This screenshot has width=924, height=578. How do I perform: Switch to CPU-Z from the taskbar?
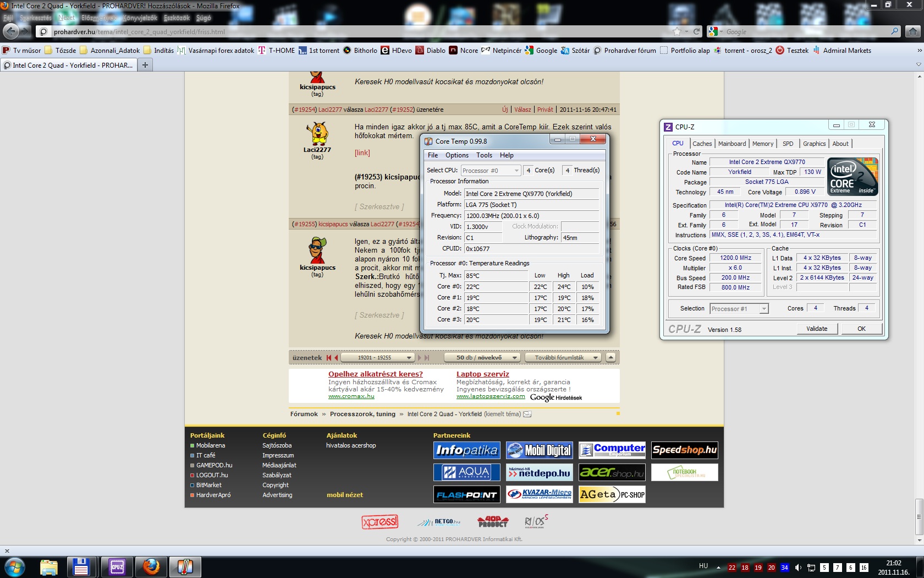pos(117,566)
